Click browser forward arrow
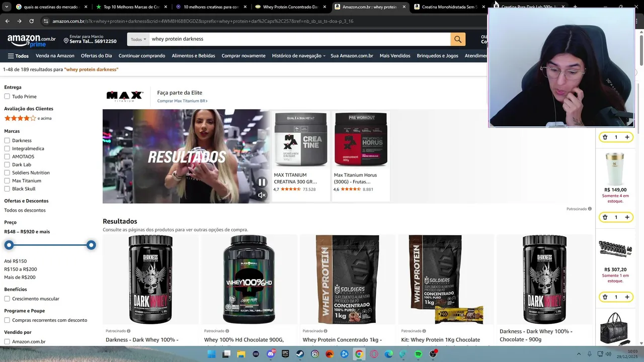 click(x=19, y=21)
